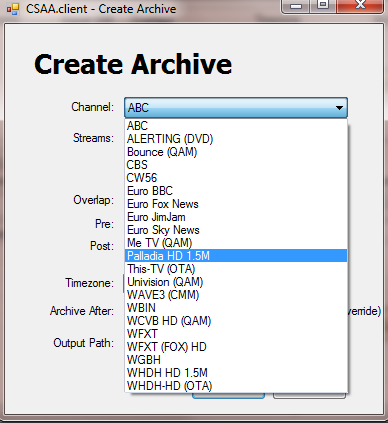Screen dimensions: 388x423
Task: Pick WAVE3 (CMM) from list
Action: click(x=236, y=295)
